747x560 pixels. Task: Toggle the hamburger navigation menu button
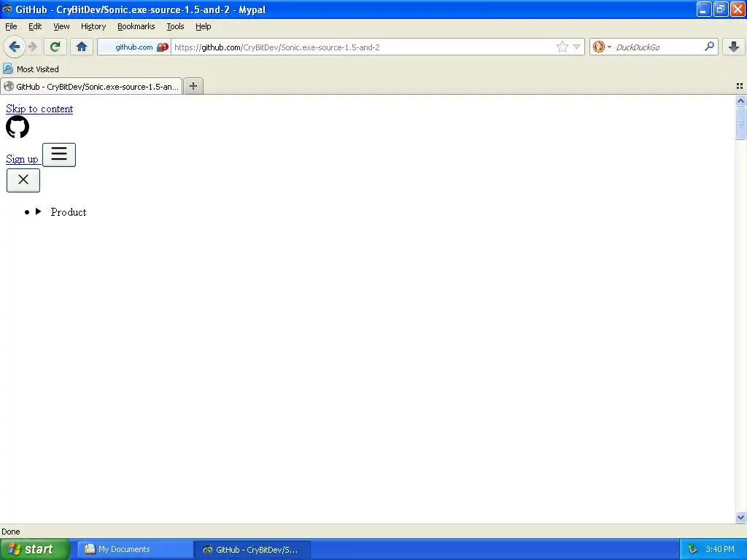click(59, 155)
